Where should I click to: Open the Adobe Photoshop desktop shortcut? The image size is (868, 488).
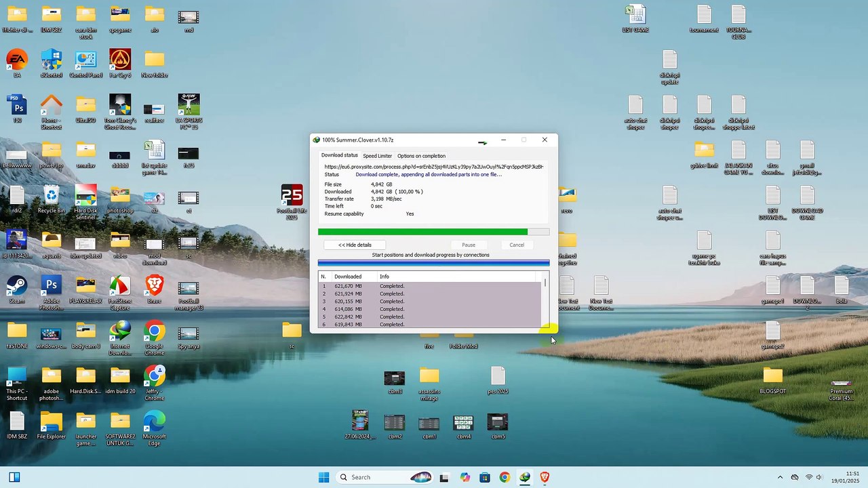52,293
